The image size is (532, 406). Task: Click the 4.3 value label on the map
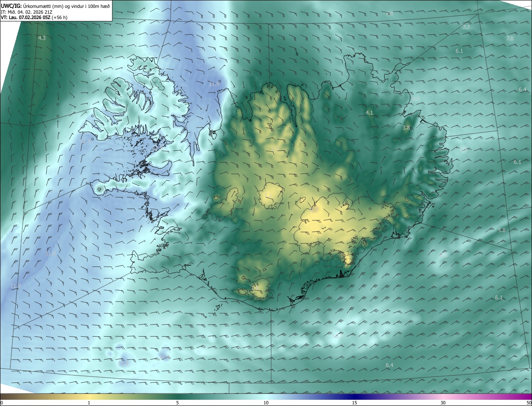(42, 38)
